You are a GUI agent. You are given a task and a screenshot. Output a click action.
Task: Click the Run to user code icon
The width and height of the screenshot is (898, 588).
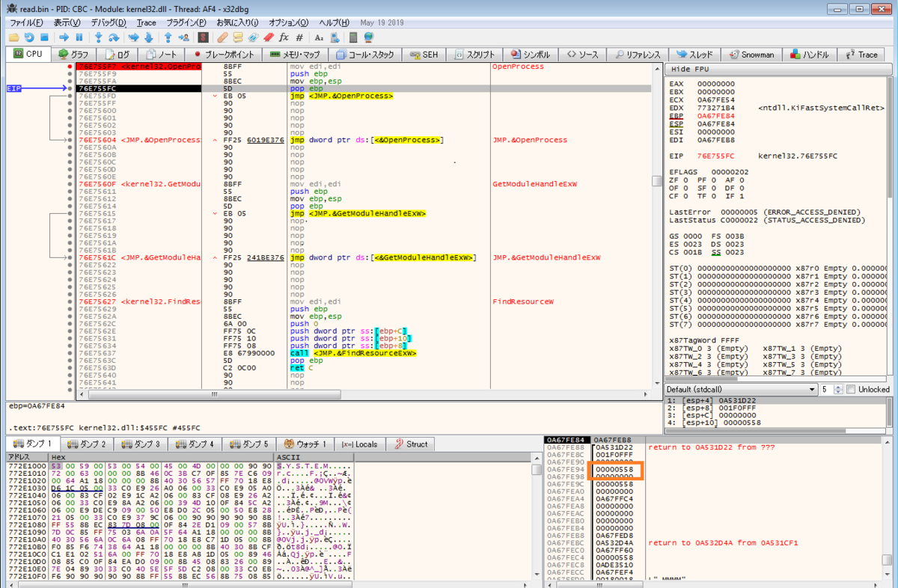tap(183, 37)
